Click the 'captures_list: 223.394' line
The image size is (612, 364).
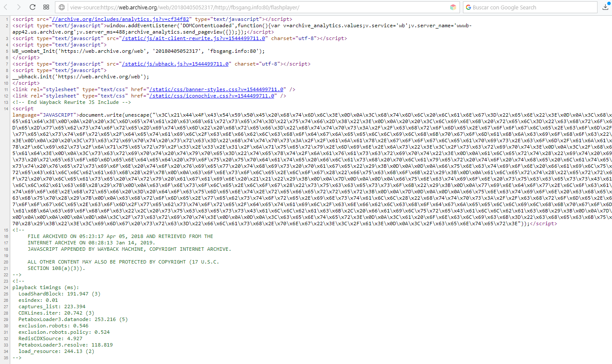click(52, 307)
